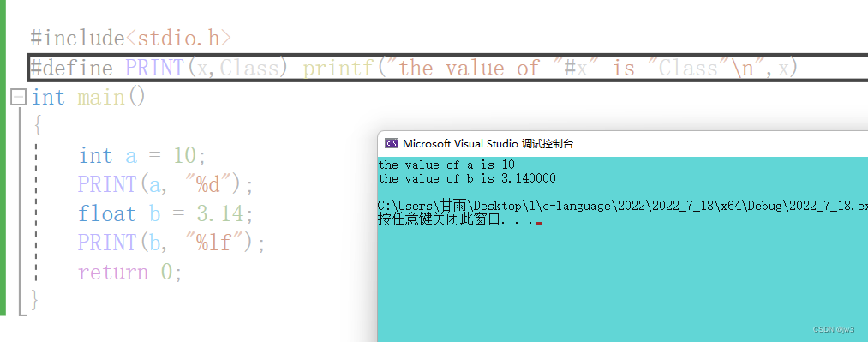Click the 'int a = 10;' line
Image resolution: width=868 pixels, height=342 pixels.
point(142,155)
